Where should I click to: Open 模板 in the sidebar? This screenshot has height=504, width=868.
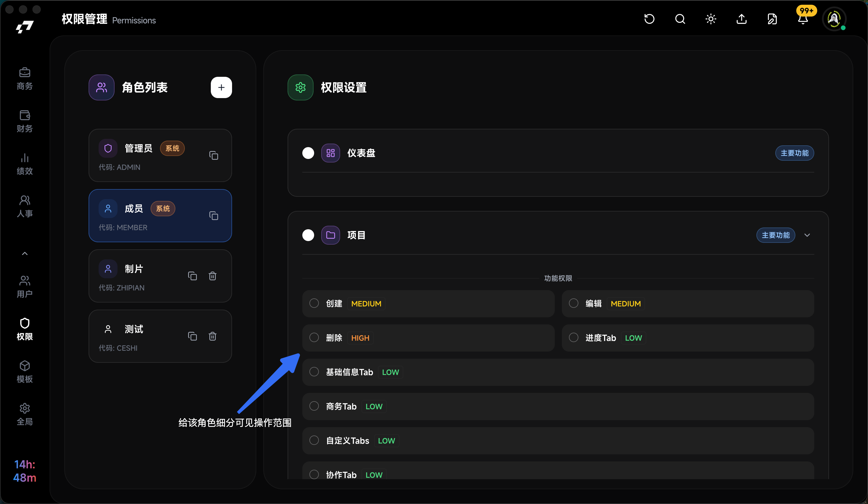[25, 372]
